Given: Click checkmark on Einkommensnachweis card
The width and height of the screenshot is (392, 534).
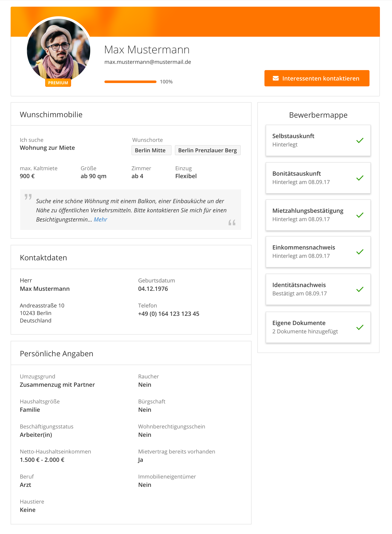Looking at the screenshot, I should [360, 252].
